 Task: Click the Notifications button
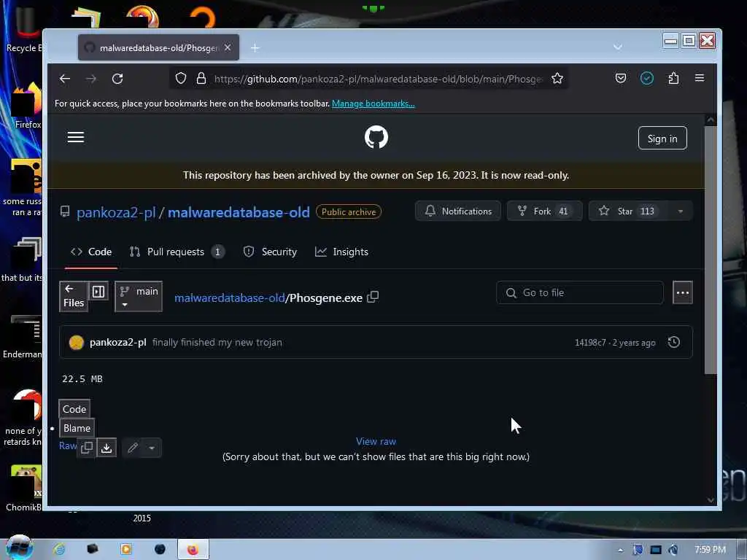click(x=458, y=211)
